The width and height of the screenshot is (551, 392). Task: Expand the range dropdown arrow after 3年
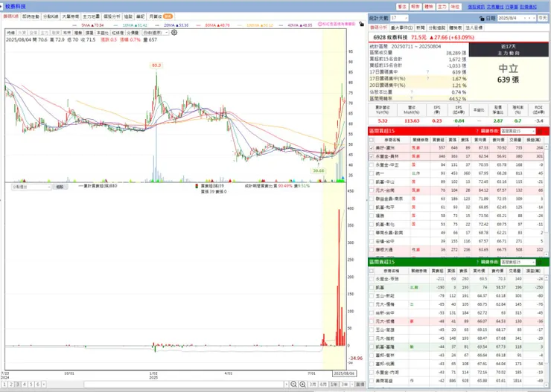pos(351,385)
